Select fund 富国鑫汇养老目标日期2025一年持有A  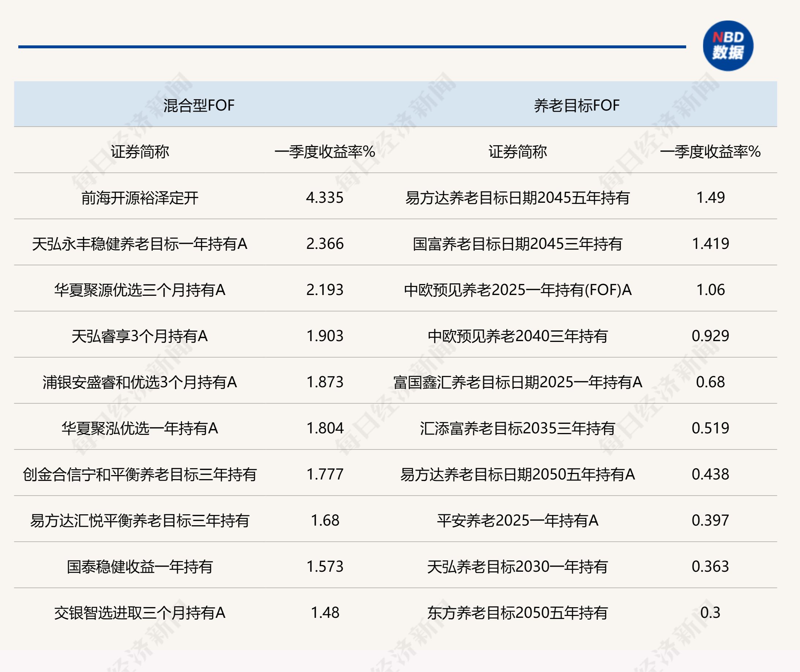(518, 382)
